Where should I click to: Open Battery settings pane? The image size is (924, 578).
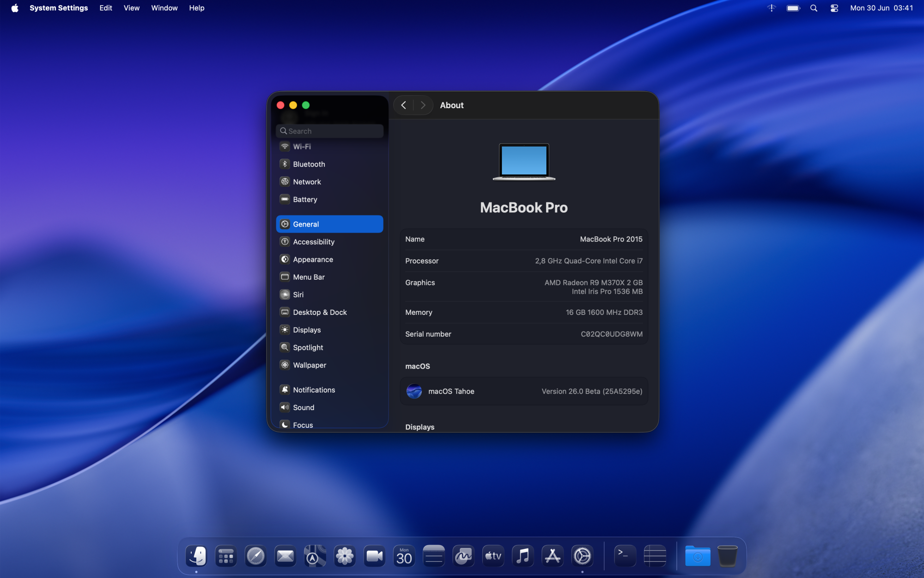point(305,199)
